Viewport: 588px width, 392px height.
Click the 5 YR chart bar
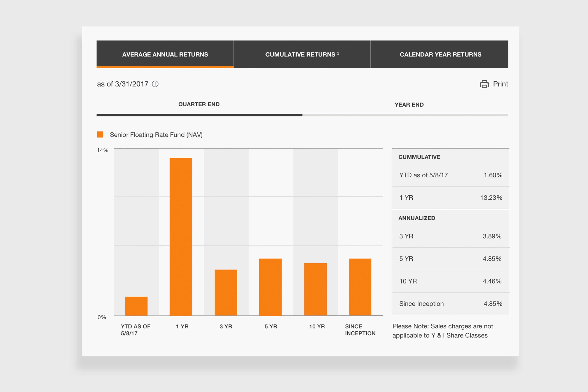(270, 287)
